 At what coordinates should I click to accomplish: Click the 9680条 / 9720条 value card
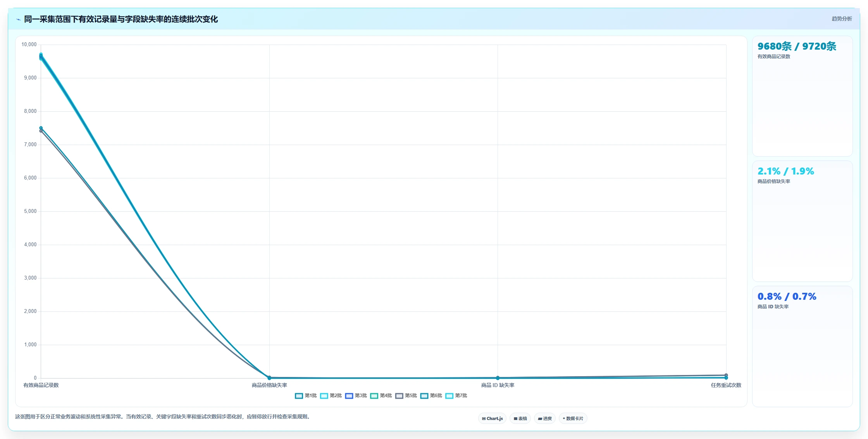pos(802,96)
